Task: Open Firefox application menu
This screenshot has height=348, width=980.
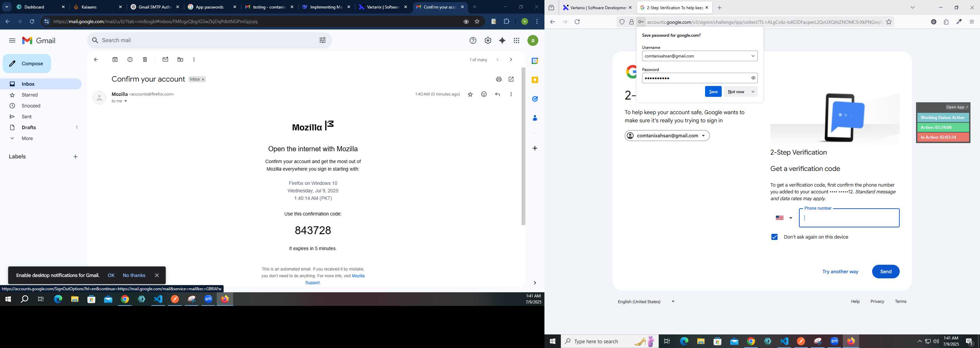Action: click(x=971, y=22)
